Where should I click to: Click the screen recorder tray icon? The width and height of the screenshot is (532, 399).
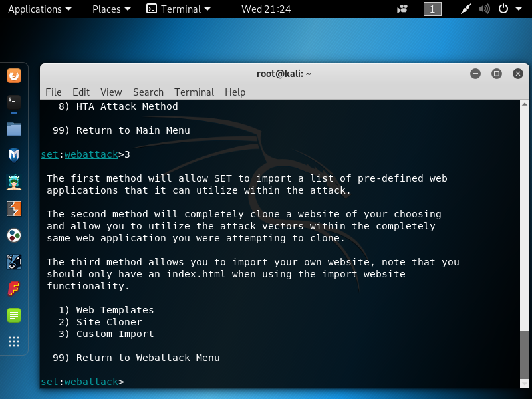click(402, 9)
